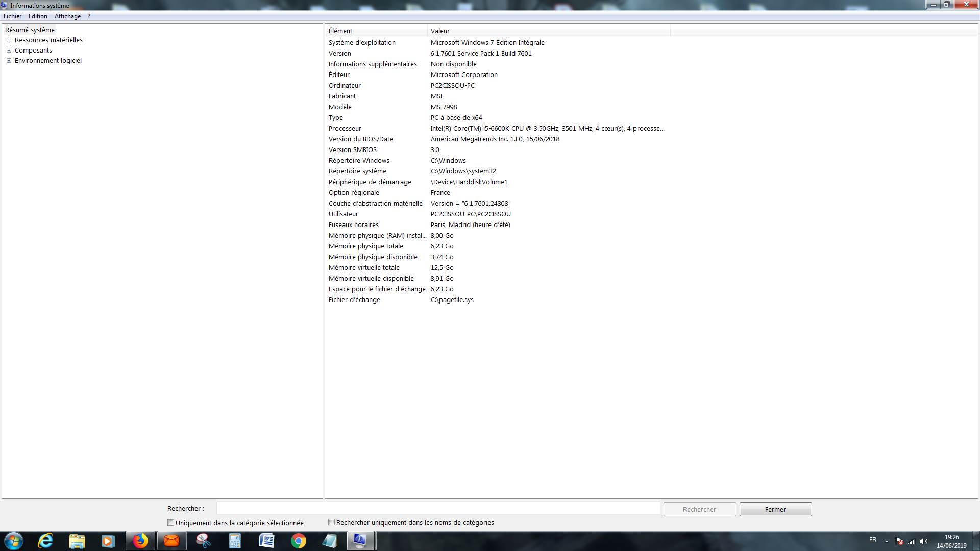Image resolution: width=980 pixels, height=551 pixels.
Task: Click inside the Rechercher text field
Action: tap(438, 509)
